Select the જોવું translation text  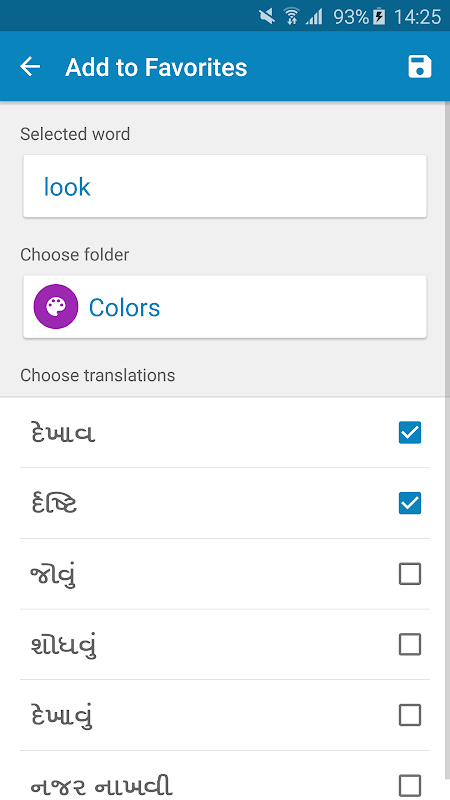click(x=54, y=575)
